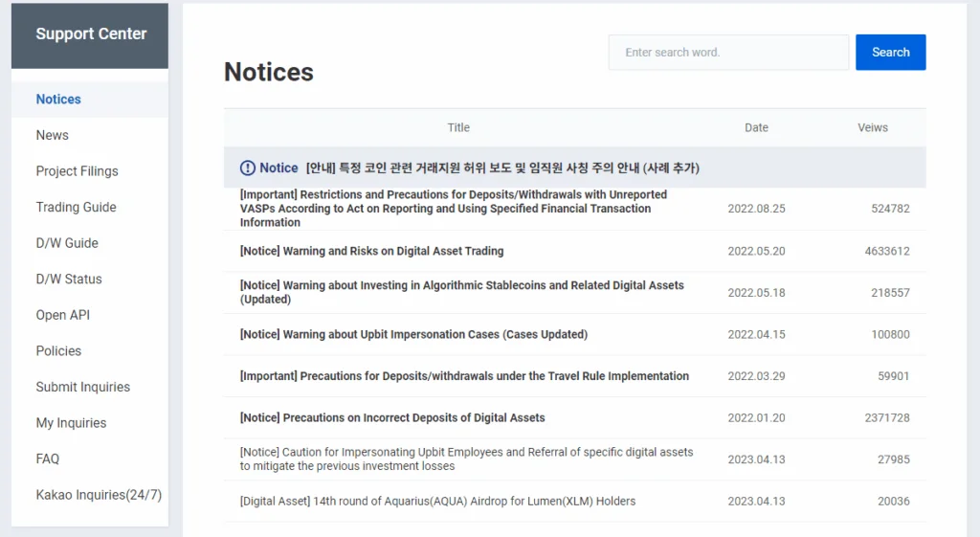Select Trading Guide from sidebar
The image size is (980, 537).
(77, 207)
